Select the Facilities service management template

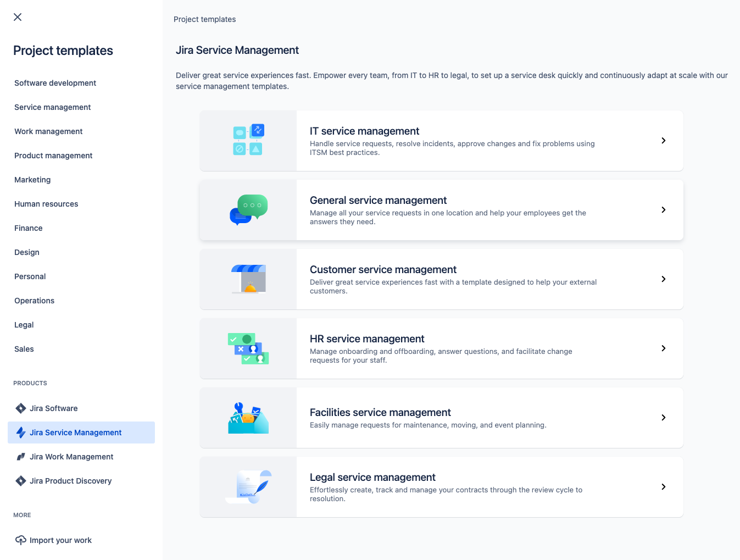[442, 417]
